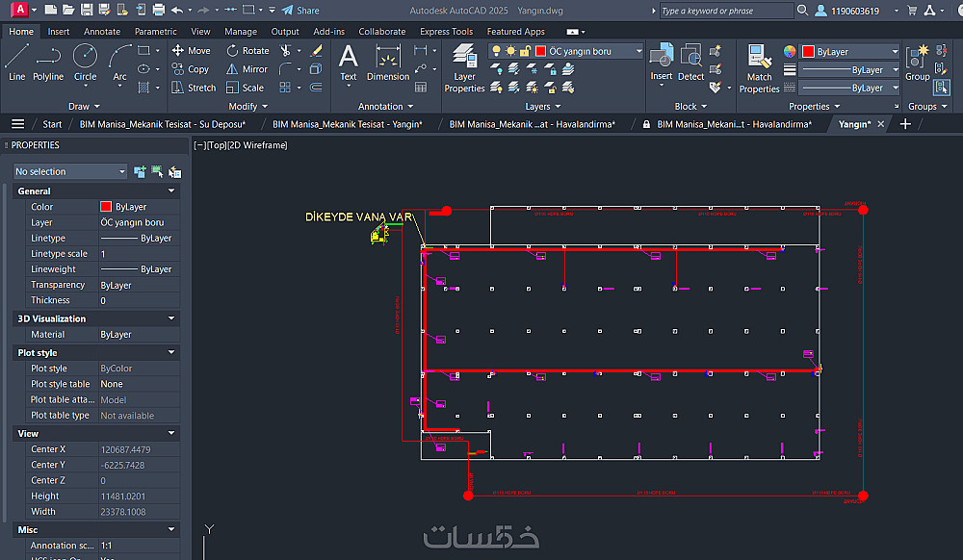Viewport: 963px width, 560px height.
Task: Click the 2D Wireframe visual style label
Action: (257, 145)
